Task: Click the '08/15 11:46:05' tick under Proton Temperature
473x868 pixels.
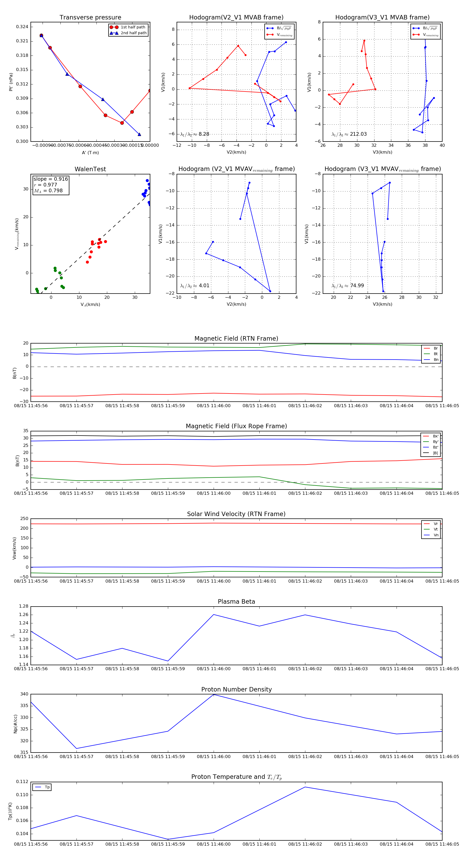Action: [x=442, y=844]
